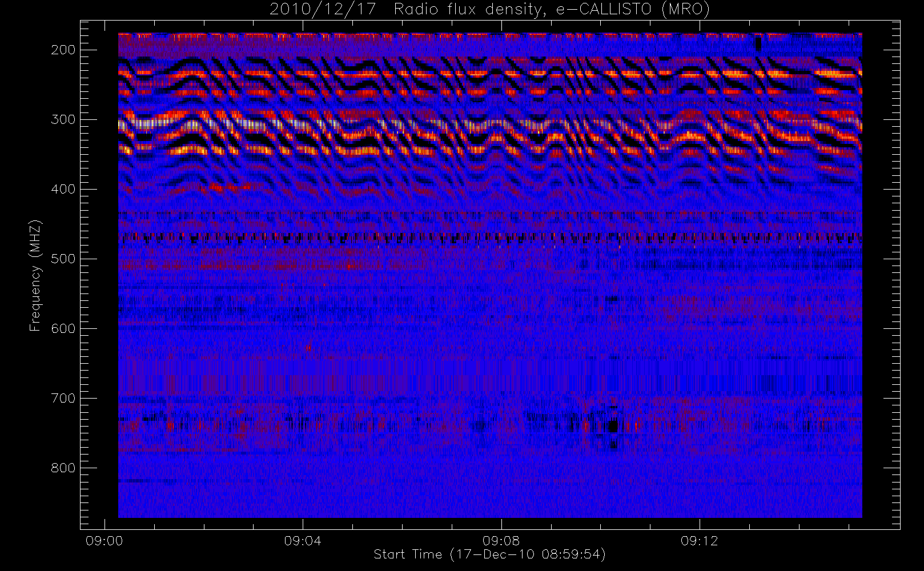Image resolution: width=924 pixels, height=571 pixels.
Task: Click the 09:12 time tick label
Action: (700, 541)
